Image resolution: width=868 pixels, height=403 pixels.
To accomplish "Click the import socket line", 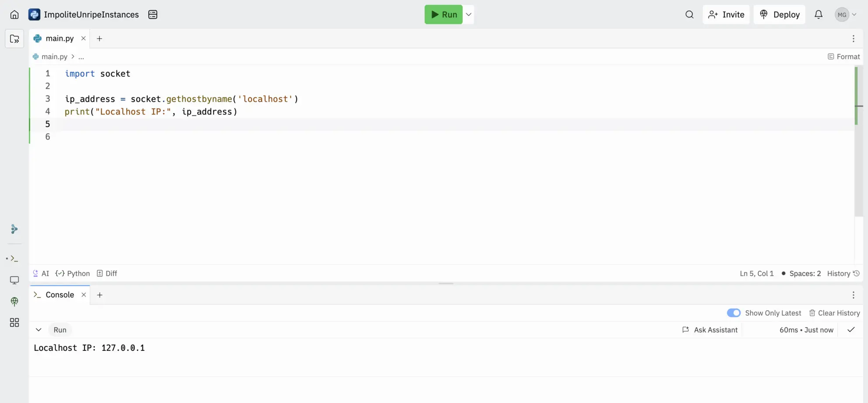I will (x=97, y=74).
